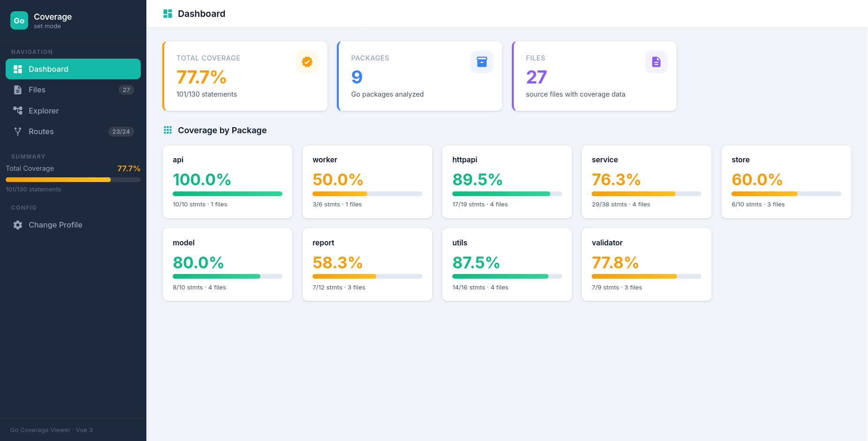Open the api package coverage card
This screenshot has height=441, width=868.
tap(228, 182)
